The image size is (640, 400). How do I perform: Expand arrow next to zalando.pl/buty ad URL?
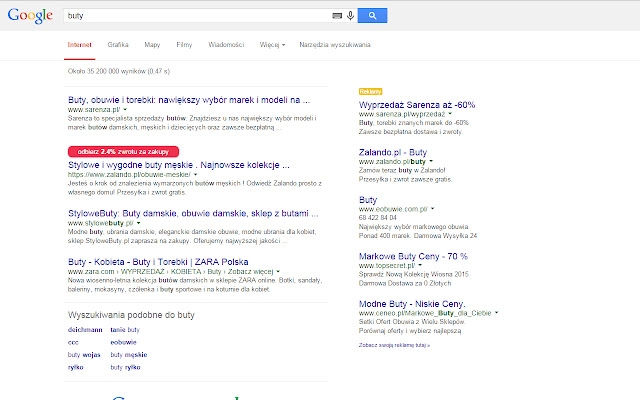(431, 162)
